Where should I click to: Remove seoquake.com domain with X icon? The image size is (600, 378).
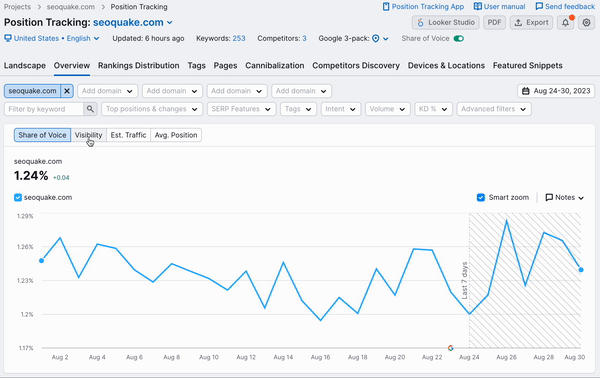(x=67, y=91)
